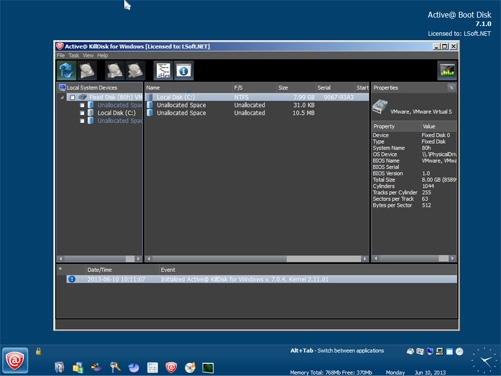Open the blue info Properties toolbar icon
The height and width of the screenshot is (376, 501).
tap(184, 70)
